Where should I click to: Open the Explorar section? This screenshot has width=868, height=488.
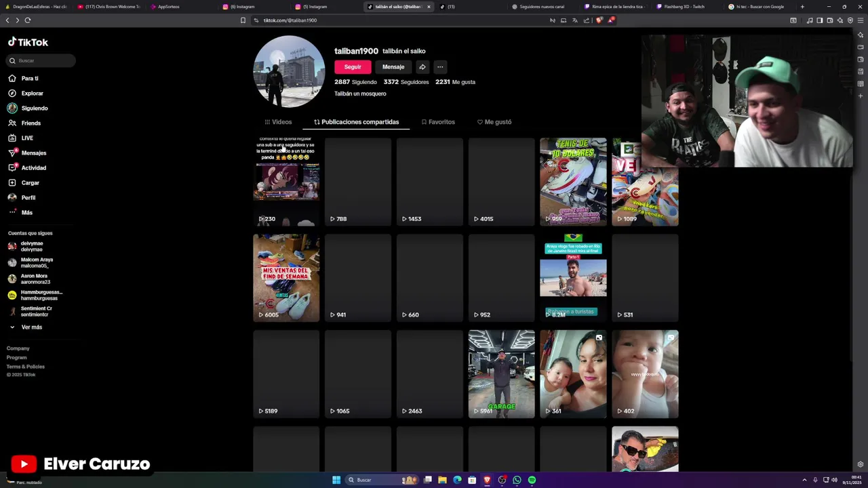26,94
